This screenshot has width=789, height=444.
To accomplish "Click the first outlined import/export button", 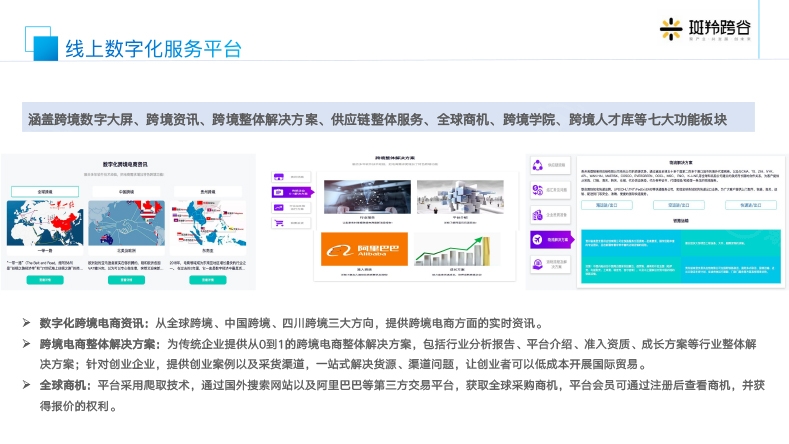I will click(607, 205).
